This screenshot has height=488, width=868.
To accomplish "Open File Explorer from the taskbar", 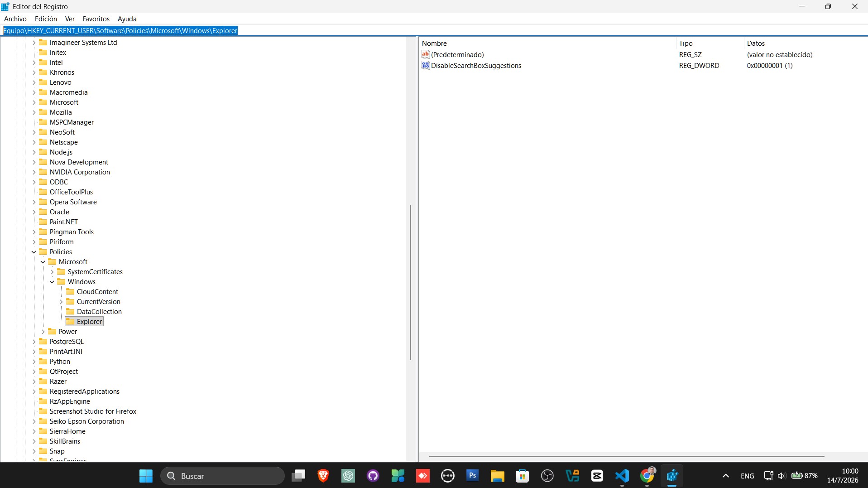I will [x=498, y=476].
